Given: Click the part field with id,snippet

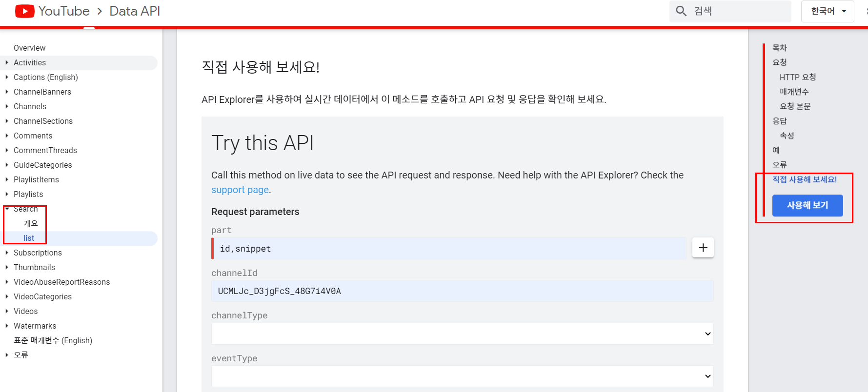Looking at the screenshot, I should [x=449, y=248].
